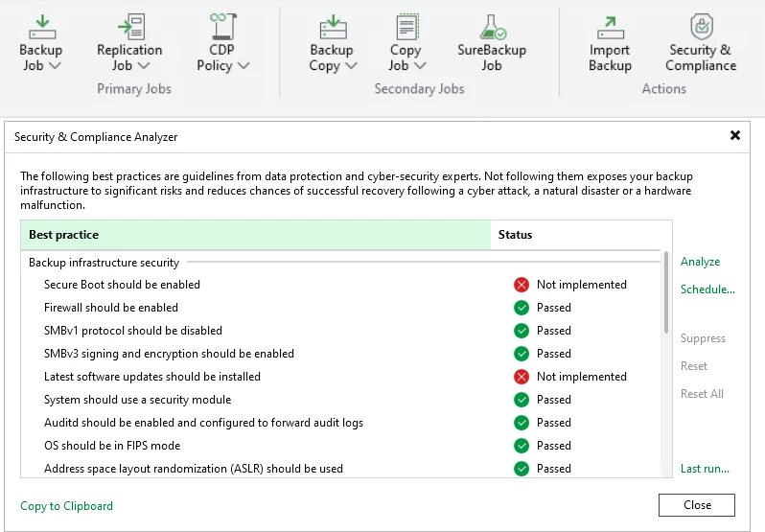Click the Import Backup icon
This screenshot has height=532, width=765.
coord(610,26)
